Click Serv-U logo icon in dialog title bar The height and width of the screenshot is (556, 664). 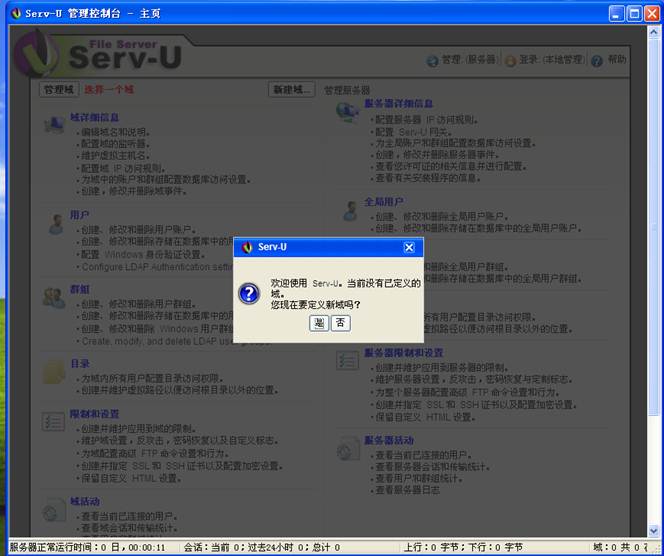click(247, 247)
